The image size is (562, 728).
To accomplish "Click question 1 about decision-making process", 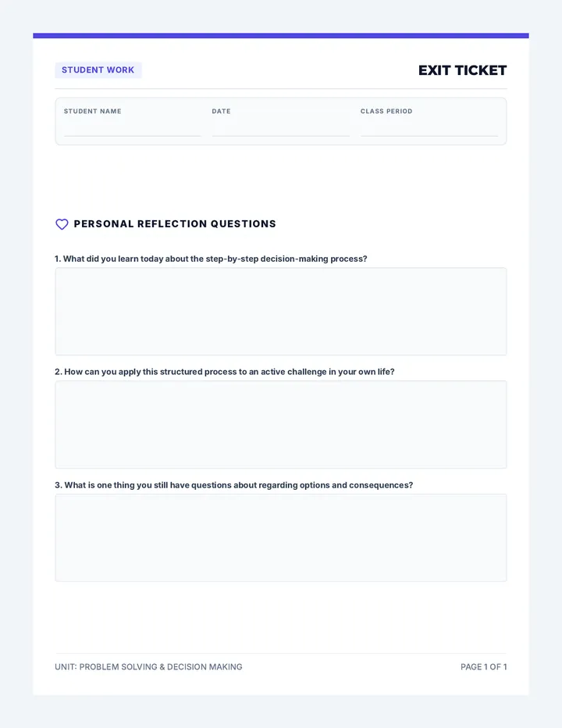I will [x=212, y=259].
